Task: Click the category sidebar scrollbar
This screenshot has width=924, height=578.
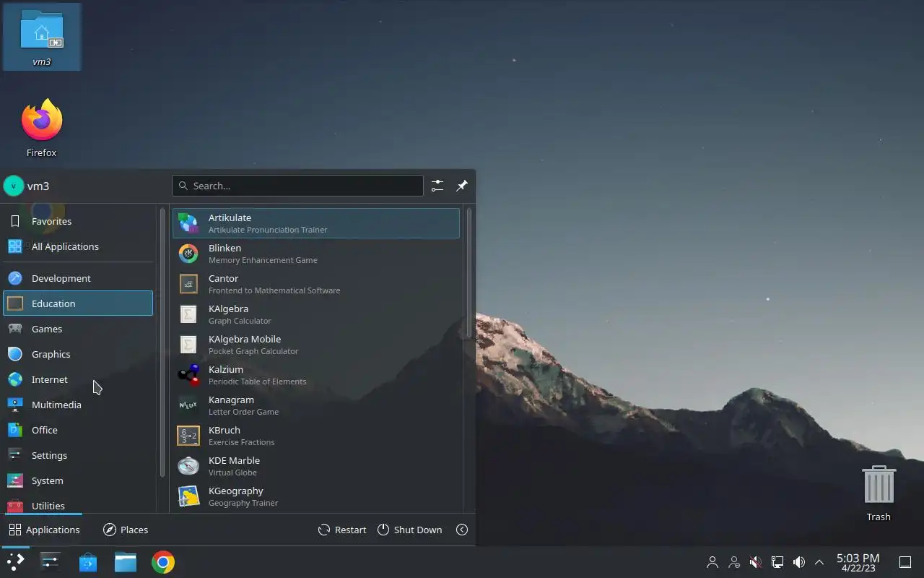Action: click(x=162, y=343)
